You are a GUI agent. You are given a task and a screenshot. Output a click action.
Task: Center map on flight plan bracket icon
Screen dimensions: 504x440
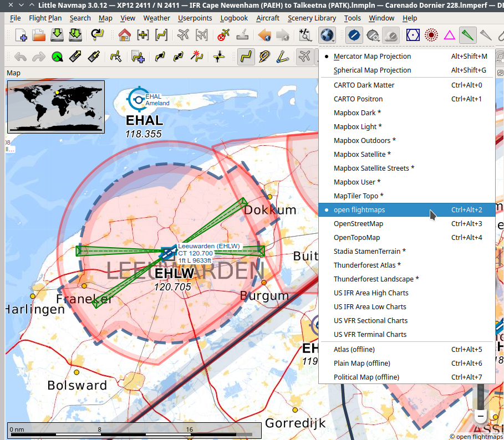pos(161,35)
